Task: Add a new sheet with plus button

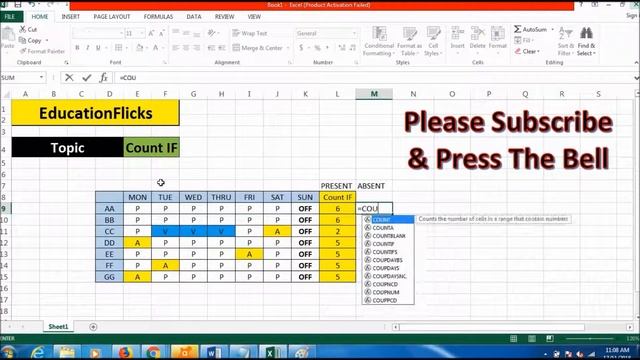Action: 93,327
